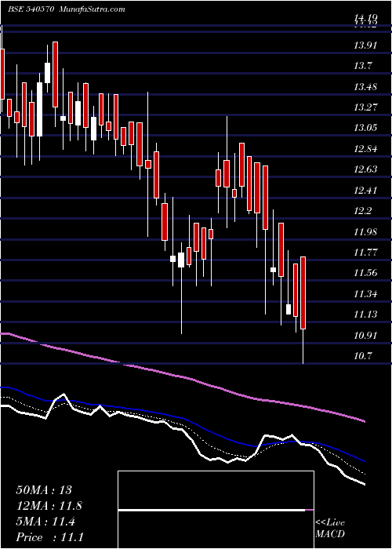Click the BSE 540570 ticker label
Viewport: 392px width, 549px height.
(x=31, y=9)
